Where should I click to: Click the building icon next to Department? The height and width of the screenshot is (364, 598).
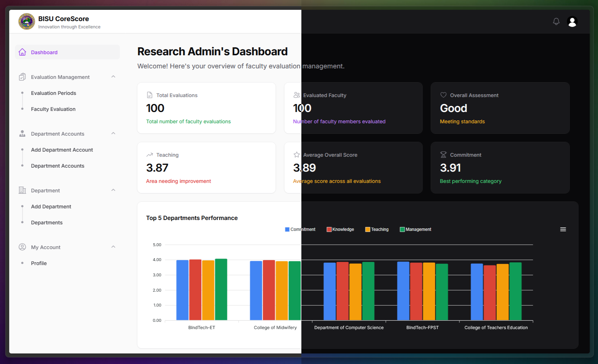tap(22, 190)
